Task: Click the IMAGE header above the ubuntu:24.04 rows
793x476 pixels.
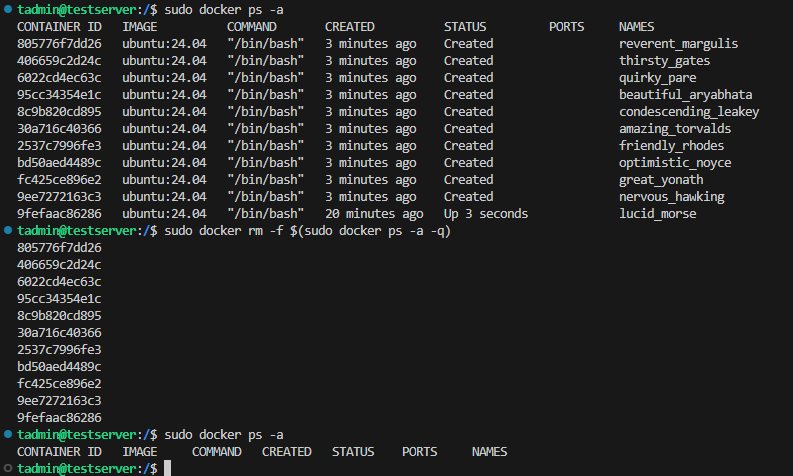Action: (x=140, y=27)
